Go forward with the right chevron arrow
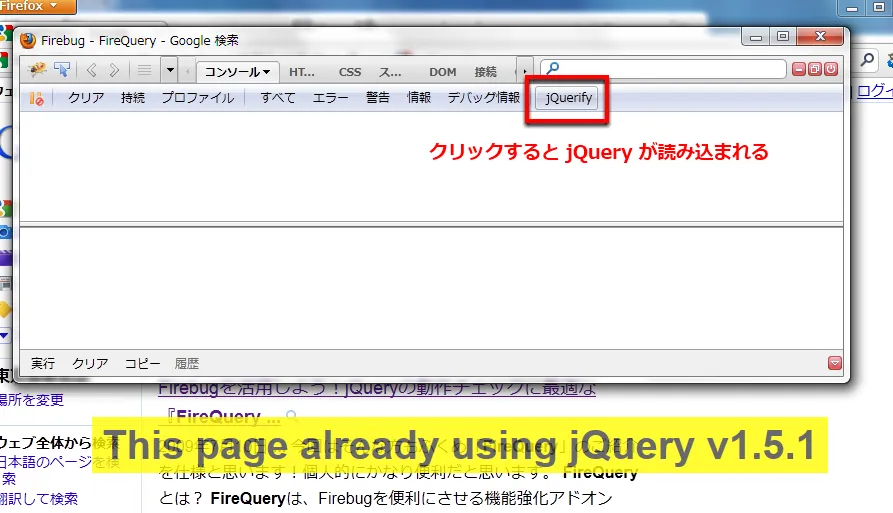Screen dimensions: 893x513 click(114, 71)
